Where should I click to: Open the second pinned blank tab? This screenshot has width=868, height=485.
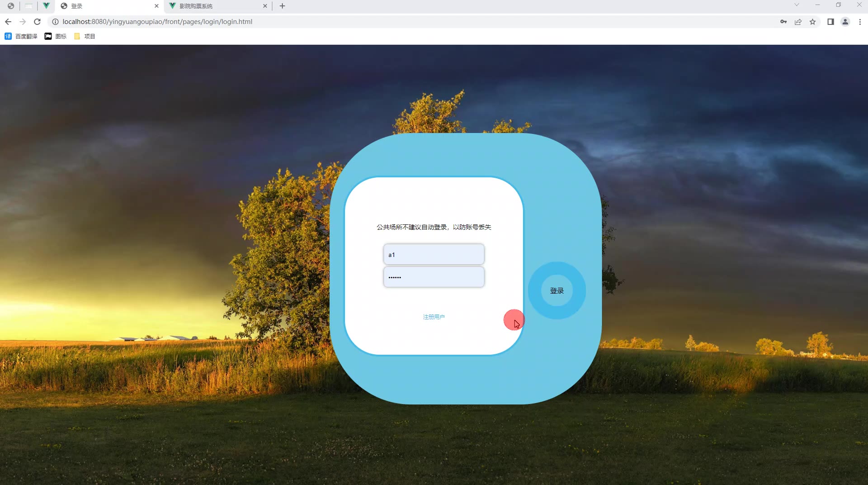coord(28,6)
